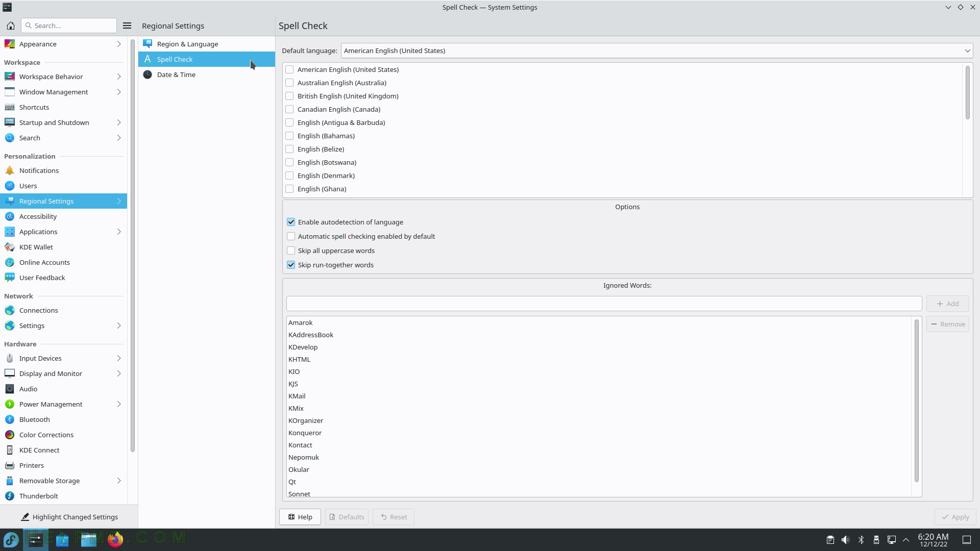Open the Bluetooth settings icon
The width and height of the screenshot is (980, 551).
tap(10, 419)
